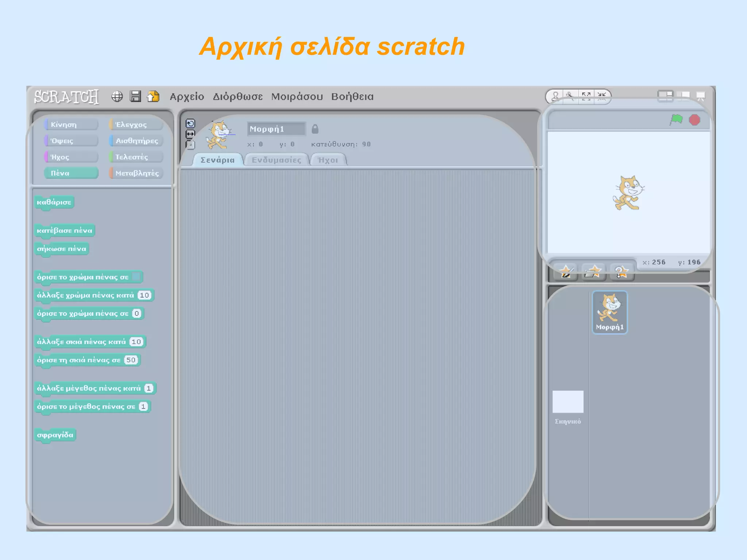Switch to the Σενάρια tab
The image size is (747, 560).
218,160
